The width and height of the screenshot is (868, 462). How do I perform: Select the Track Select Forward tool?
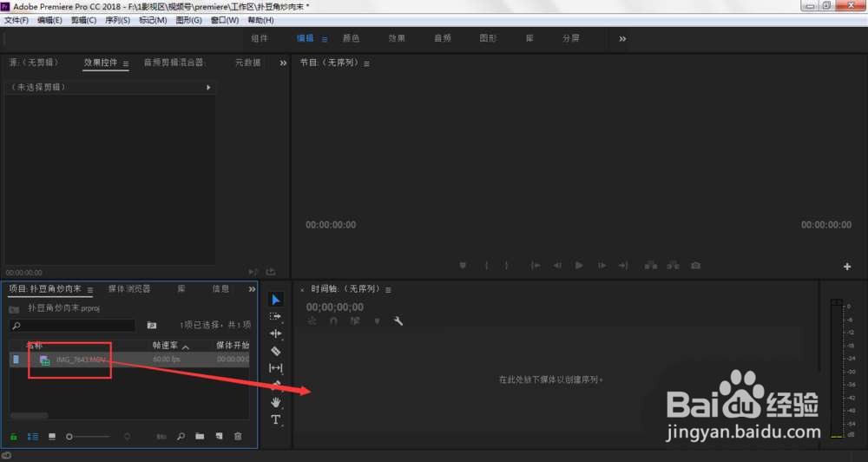pos(275,316)
